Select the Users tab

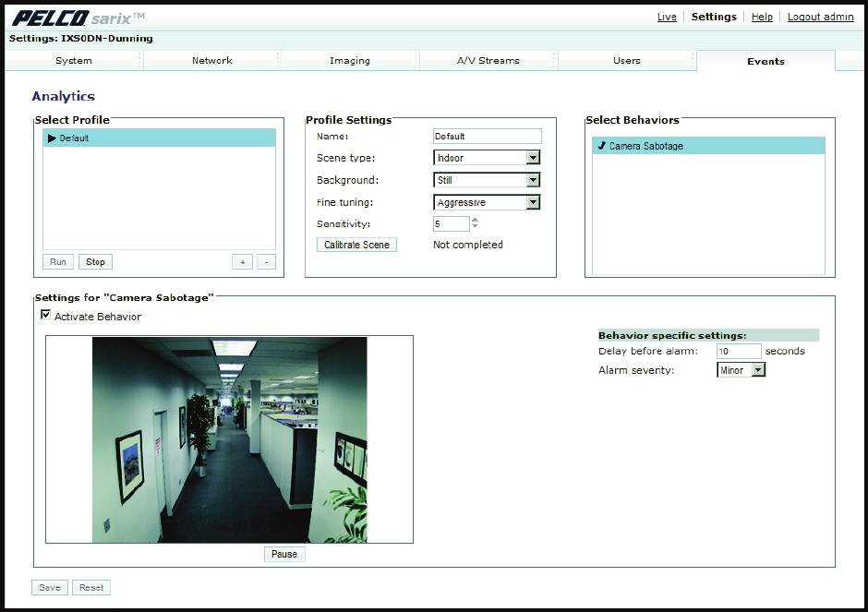[x=627, y=60]
